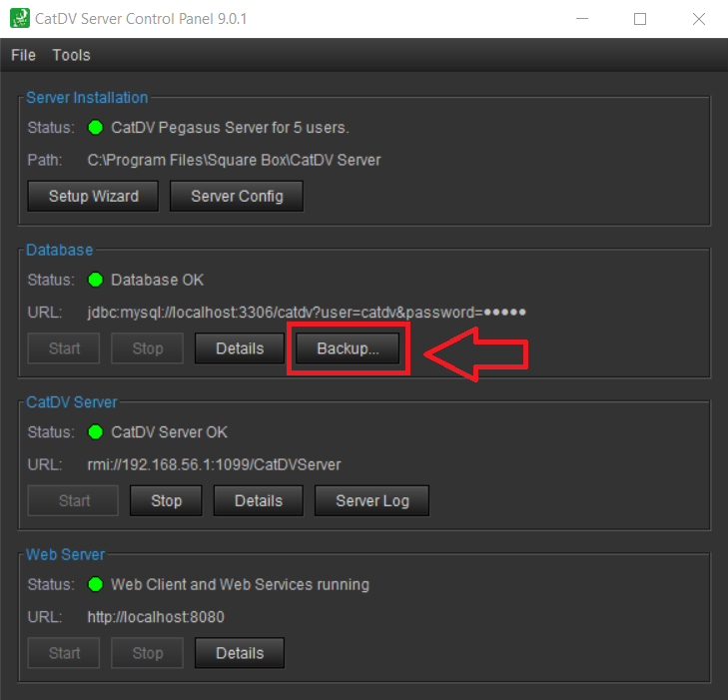Screen dimensions: 728x700
Task: Stop the CatDV Server
Action: click(x=166, y=500)
